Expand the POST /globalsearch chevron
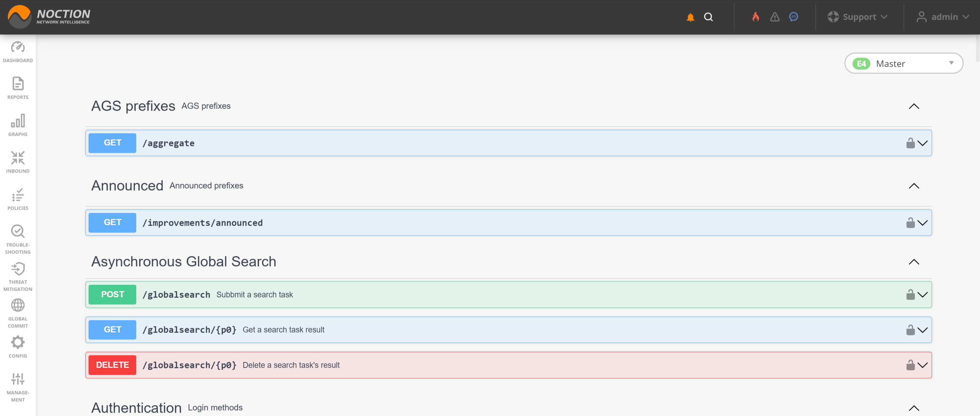The image size is (980, 416). [922, 295]
